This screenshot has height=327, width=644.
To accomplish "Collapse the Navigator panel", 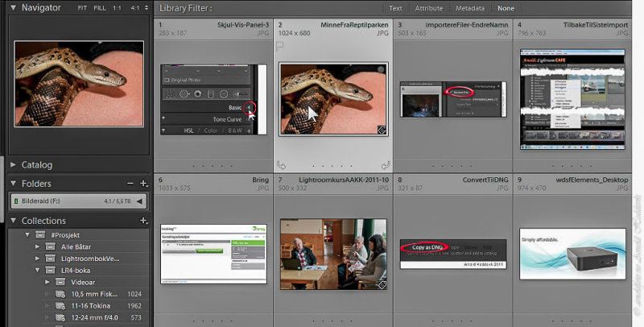I will [13, 7].
